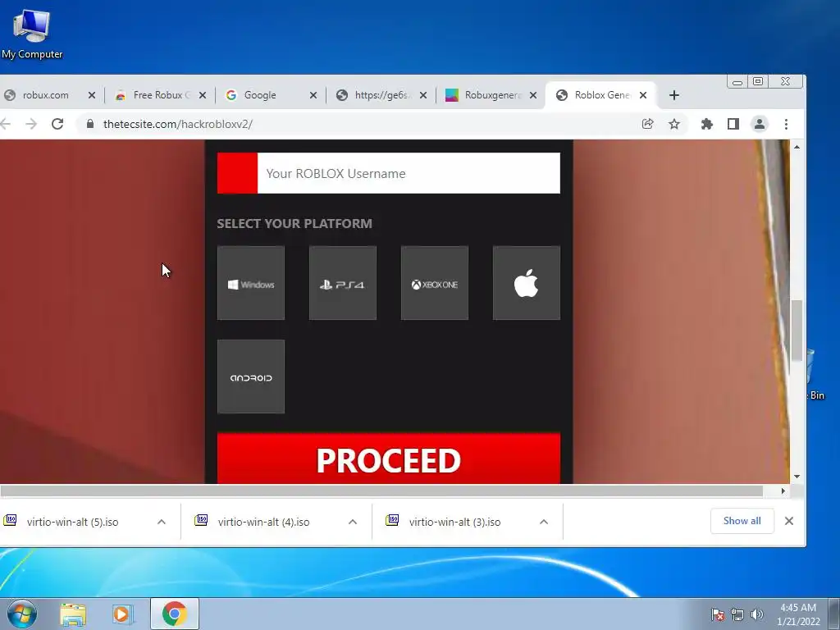Expand options for virtio-win-alt (5).iso download

162,522
